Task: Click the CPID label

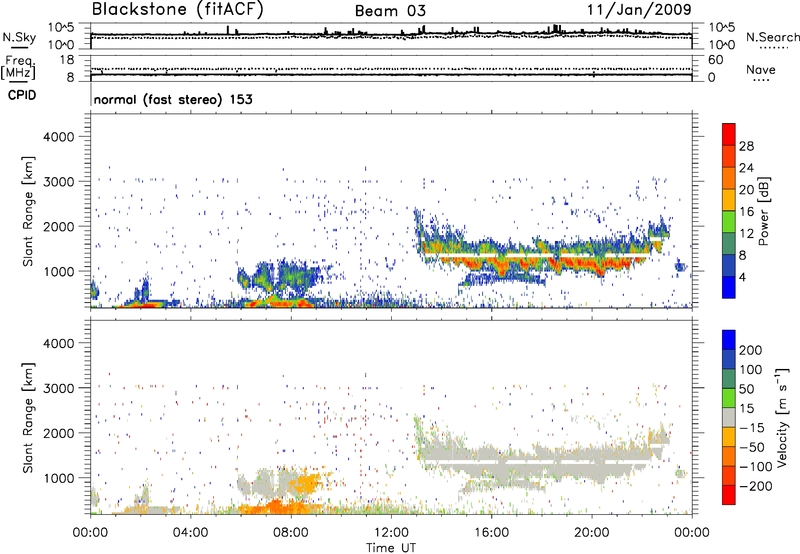Action: pos(22,95)
